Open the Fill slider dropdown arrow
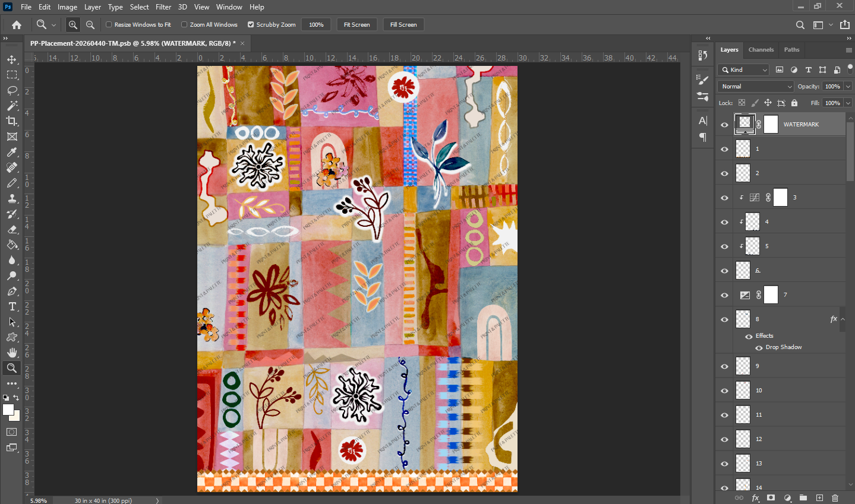The width and height of the screenshot is (855, 504). pyautogui.click(x=848, y=103)
